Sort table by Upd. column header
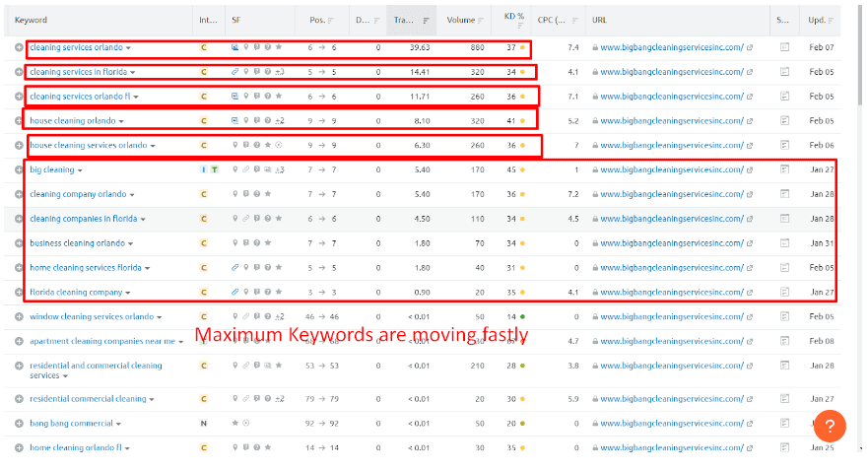 [x=821, y=20]
